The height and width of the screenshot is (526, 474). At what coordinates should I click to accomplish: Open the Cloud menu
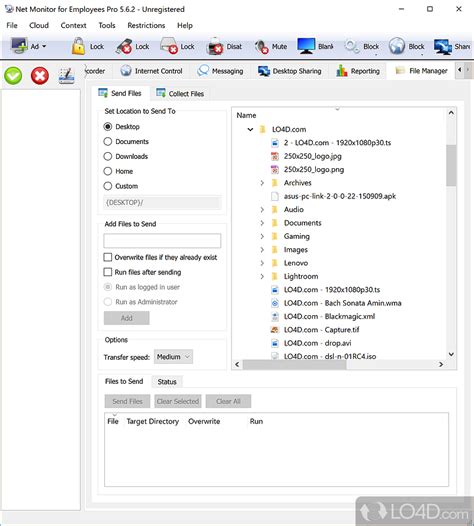[39, 25]
